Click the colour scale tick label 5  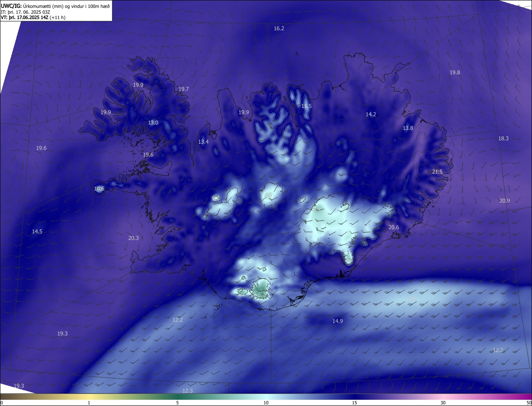pyautogui.click(x=177, y=403)
